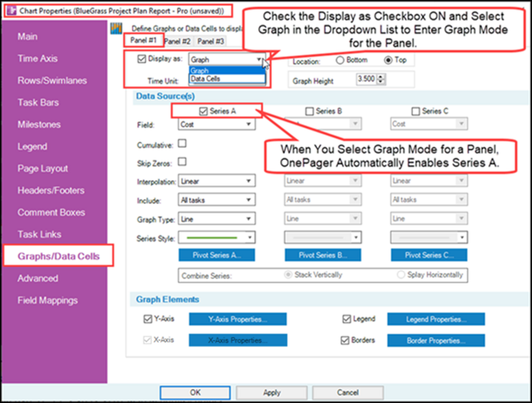Click the graph panel icon beside Define Graphs
532x403 pixels.
[x=116, y=28]
